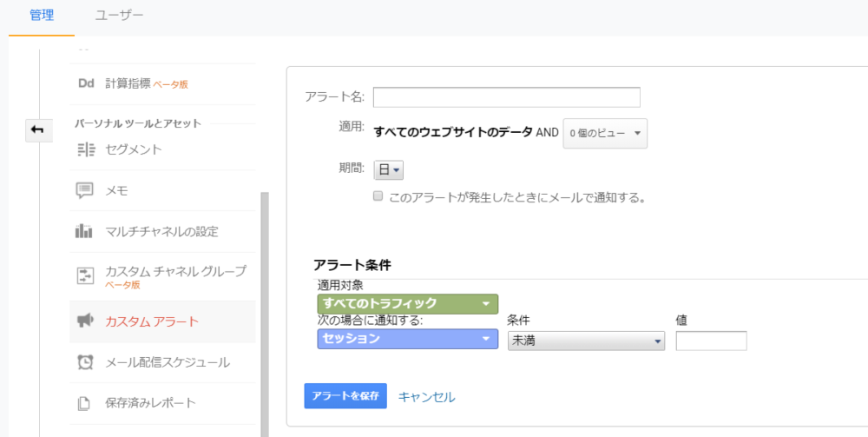Click the segment icon beside セグメント

pos(85,149)
